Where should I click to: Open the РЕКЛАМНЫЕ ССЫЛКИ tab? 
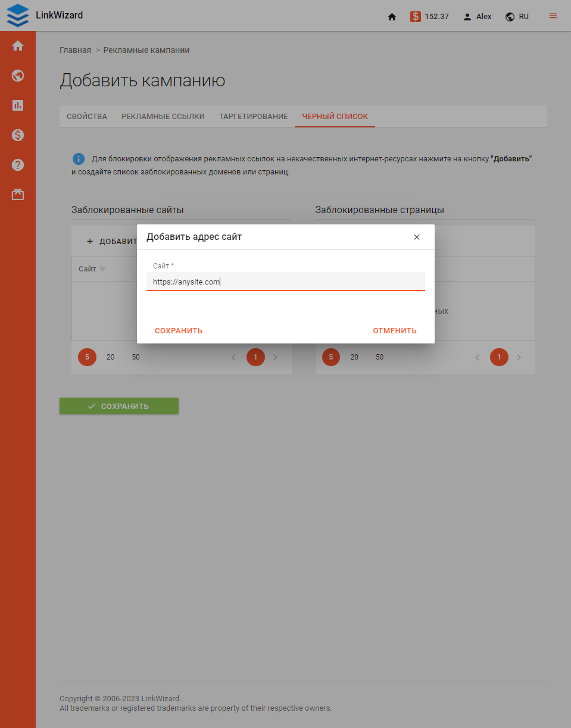click(163, 117)
